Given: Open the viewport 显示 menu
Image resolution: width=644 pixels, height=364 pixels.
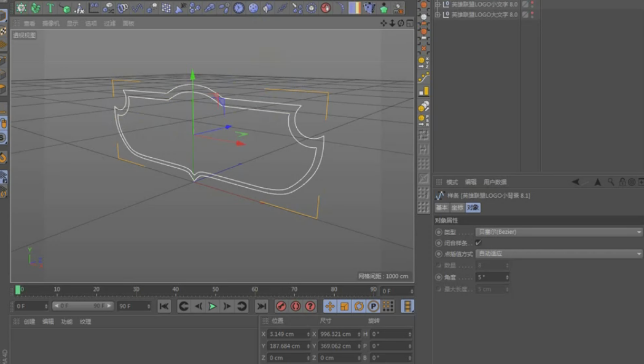Looking at the screenshot, I should click(73, 23).
